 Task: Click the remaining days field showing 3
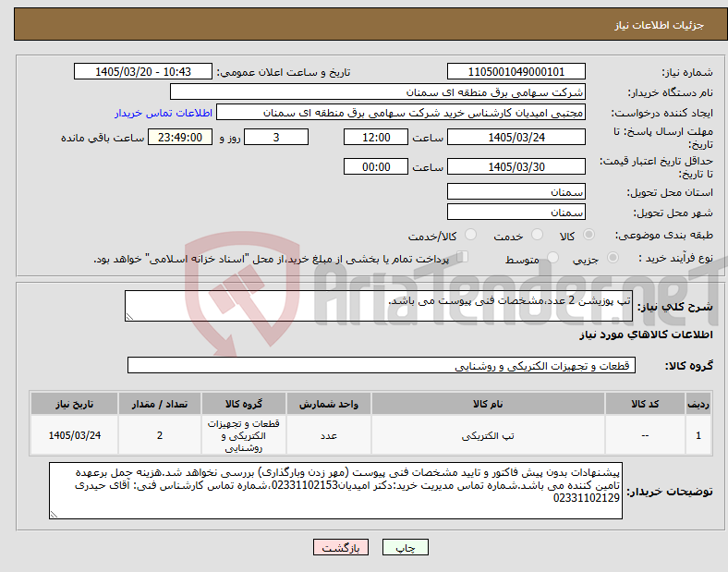(276, 137)
